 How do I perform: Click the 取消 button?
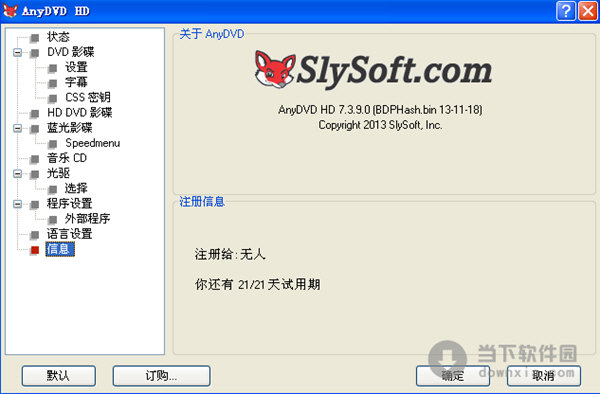[544, 376]
